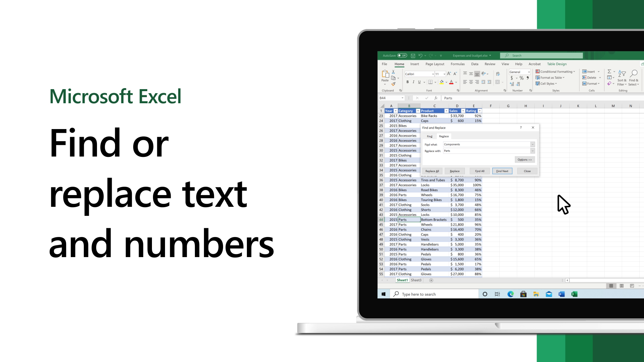The width and height of the screenshot is (644, 362).
Task: Select the Home ribbon tab
Action: click(399, 64)
